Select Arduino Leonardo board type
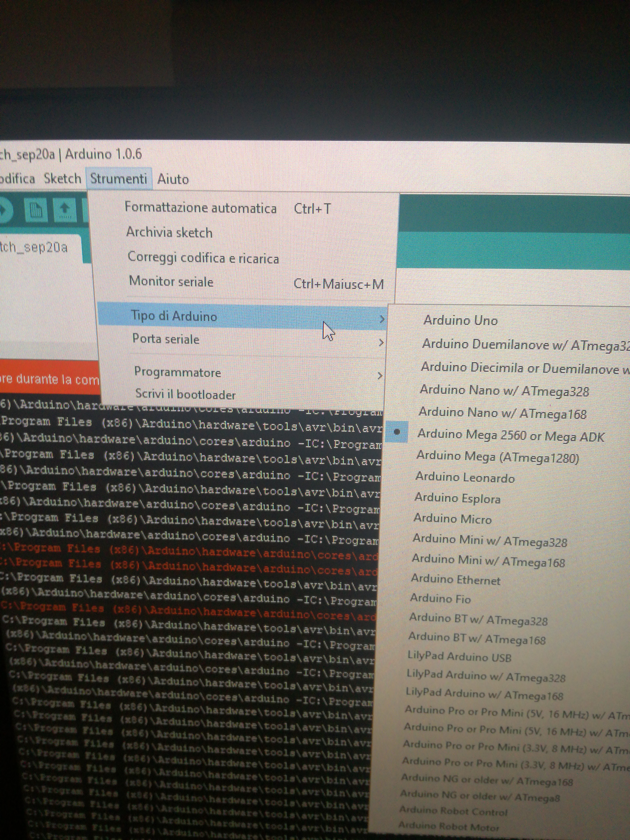Viewport: 630px width, 840px height. tap(465, 477)
